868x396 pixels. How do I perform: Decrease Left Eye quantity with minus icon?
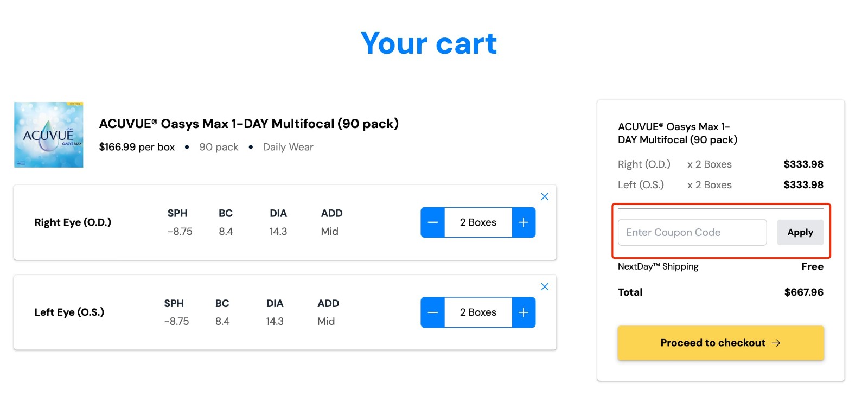click(x=432, y=312)
